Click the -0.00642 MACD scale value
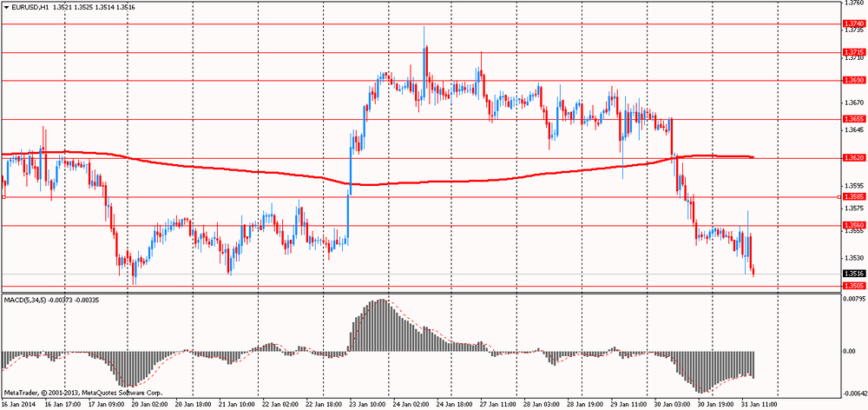Screen dimensions: 868x410 854,394
